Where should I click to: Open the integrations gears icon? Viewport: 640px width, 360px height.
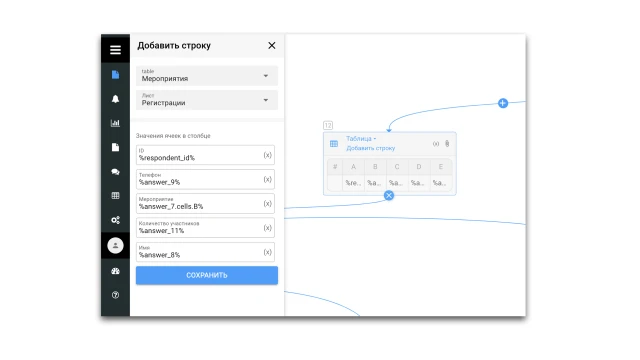tap(116, 220)
